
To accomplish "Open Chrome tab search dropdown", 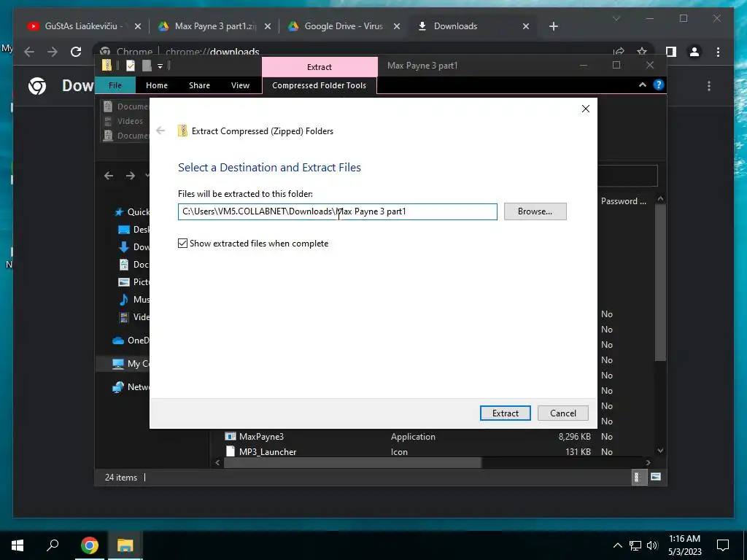I will click(x=616, y=18).
